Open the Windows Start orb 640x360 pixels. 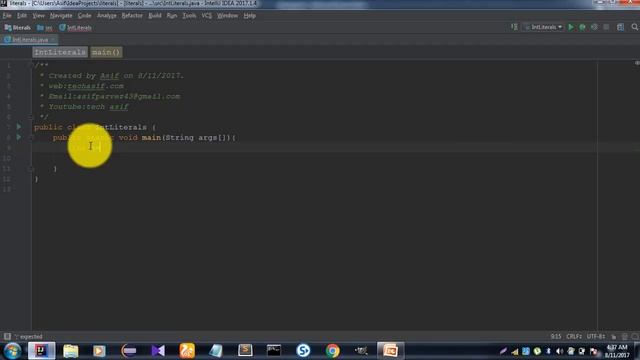pyautogui.click(x=12, y=351)
